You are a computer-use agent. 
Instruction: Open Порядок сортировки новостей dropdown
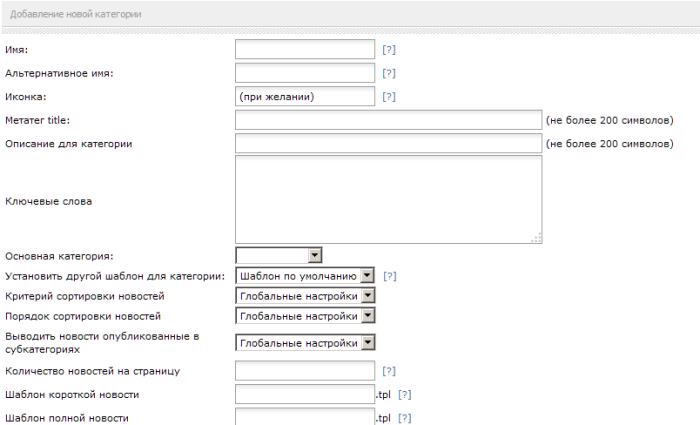[x=305, y=316]
